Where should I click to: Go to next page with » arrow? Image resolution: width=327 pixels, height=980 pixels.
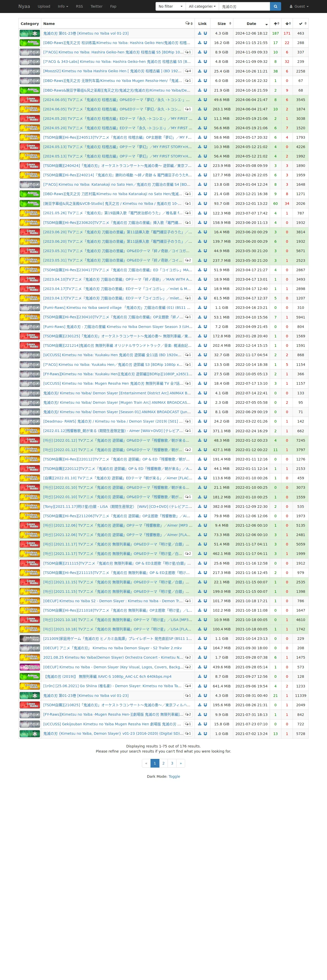pos(181,763)
